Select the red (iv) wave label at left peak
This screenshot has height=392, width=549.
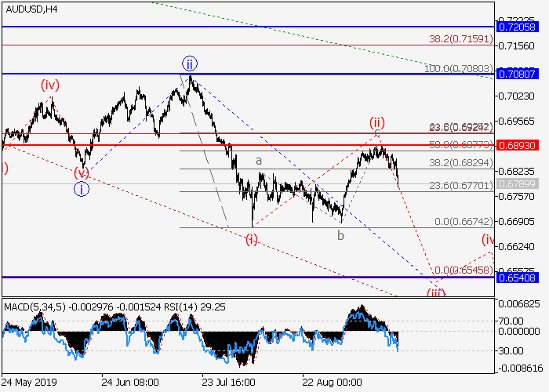[50, 85]
